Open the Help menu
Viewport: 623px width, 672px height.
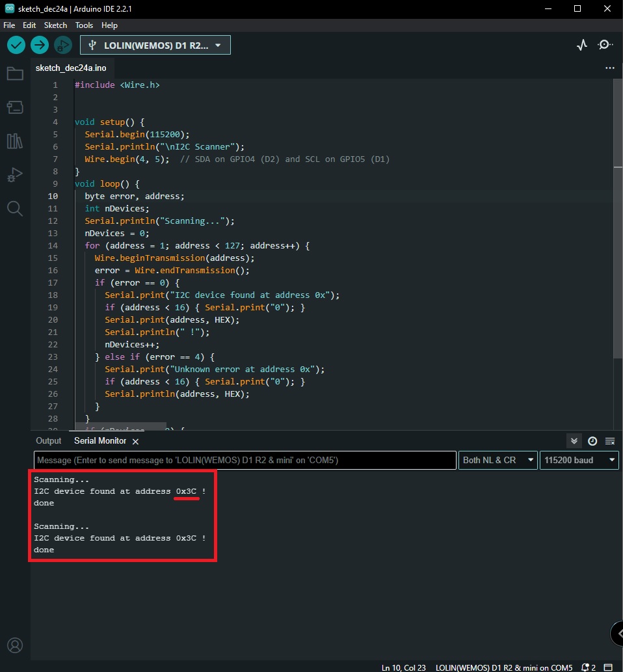tap(109, 25)
